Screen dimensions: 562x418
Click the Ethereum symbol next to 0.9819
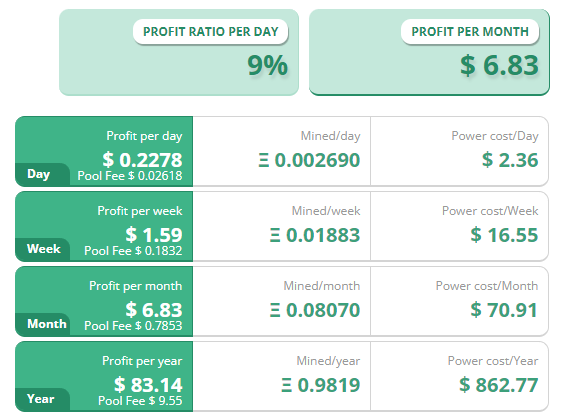(x=286, y=385)
